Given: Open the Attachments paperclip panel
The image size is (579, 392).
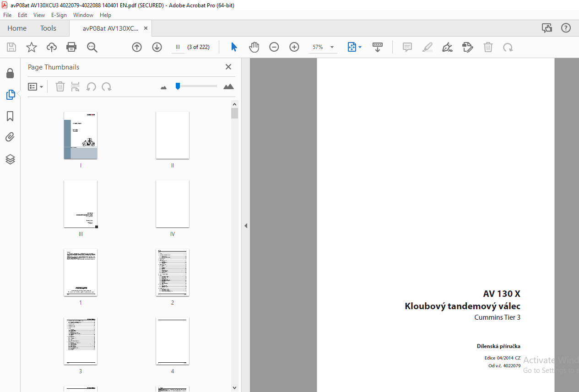Looking at the screenshot, I should [10, 137].
